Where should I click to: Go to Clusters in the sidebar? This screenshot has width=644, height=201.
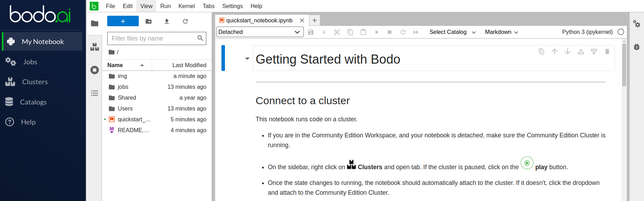point(35,82)
